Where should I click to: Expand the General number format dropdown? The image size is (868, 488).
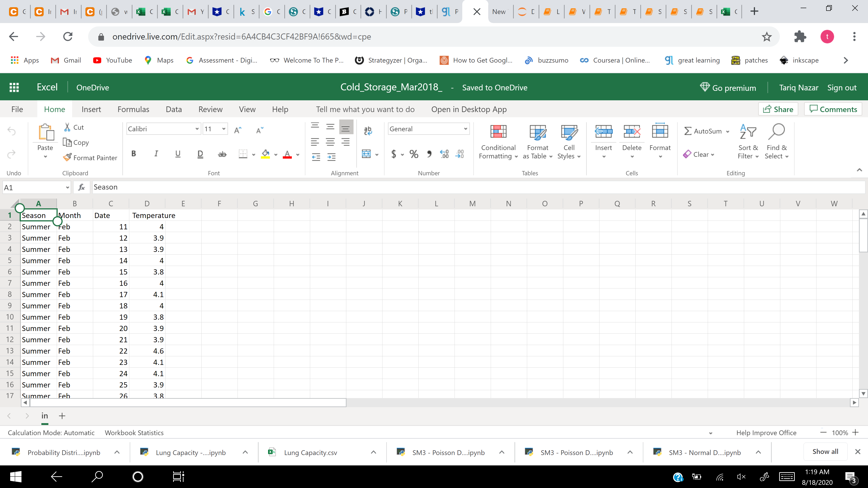pos(465,129)
